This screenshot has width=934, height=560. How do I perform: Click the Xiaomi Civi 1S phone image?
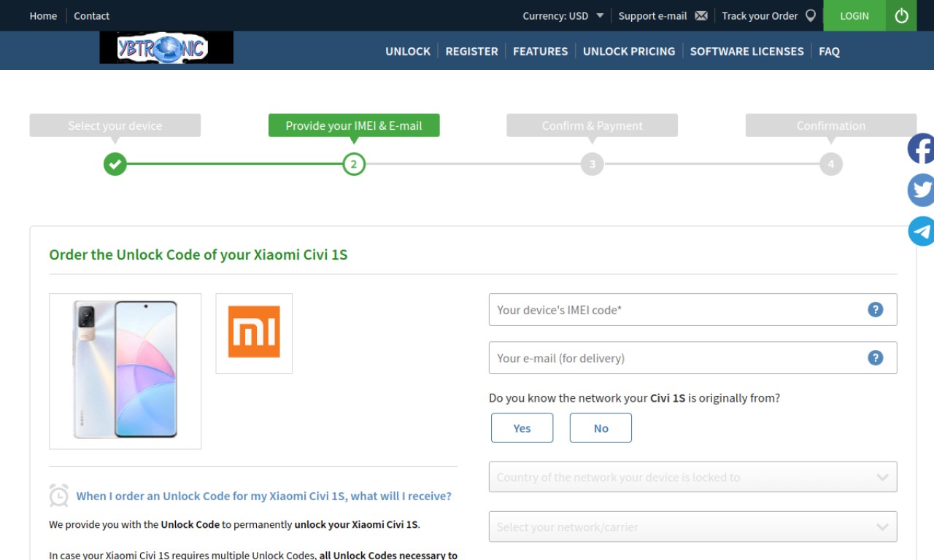click(x=125, y=371)
